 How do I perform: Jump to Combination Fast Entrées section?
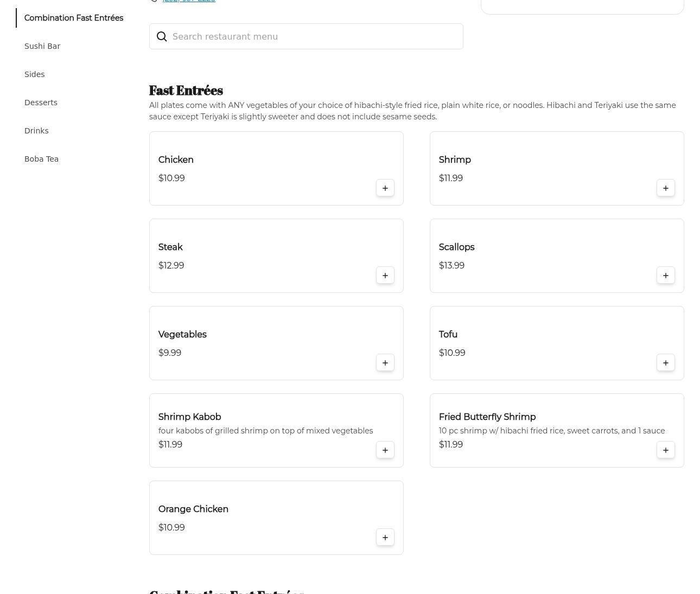pyautogui.click(x=74, y=18)
